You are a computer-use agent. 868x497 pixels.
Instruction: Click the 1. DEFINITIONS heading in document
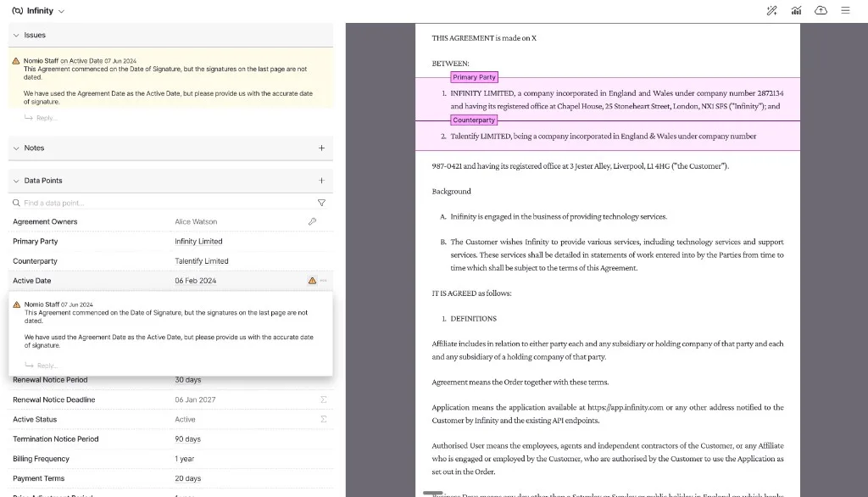[469, 319]
